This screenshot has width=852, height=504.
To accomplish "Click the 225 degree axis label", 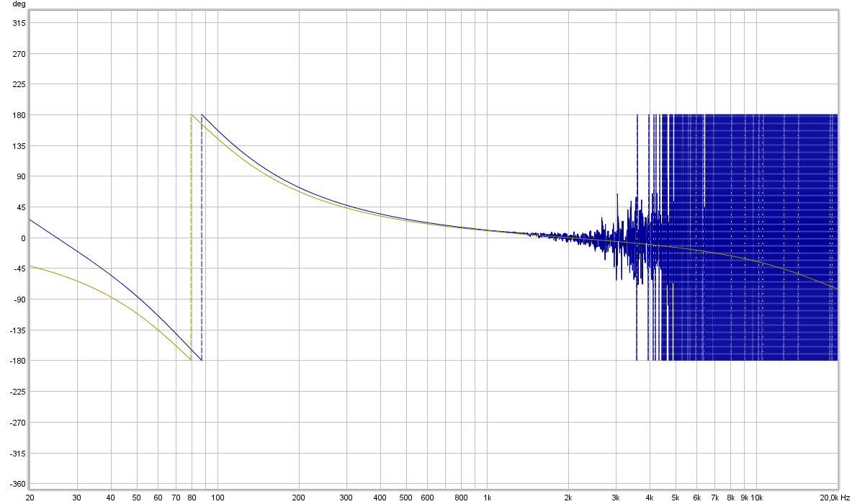I will click(19, 84).
